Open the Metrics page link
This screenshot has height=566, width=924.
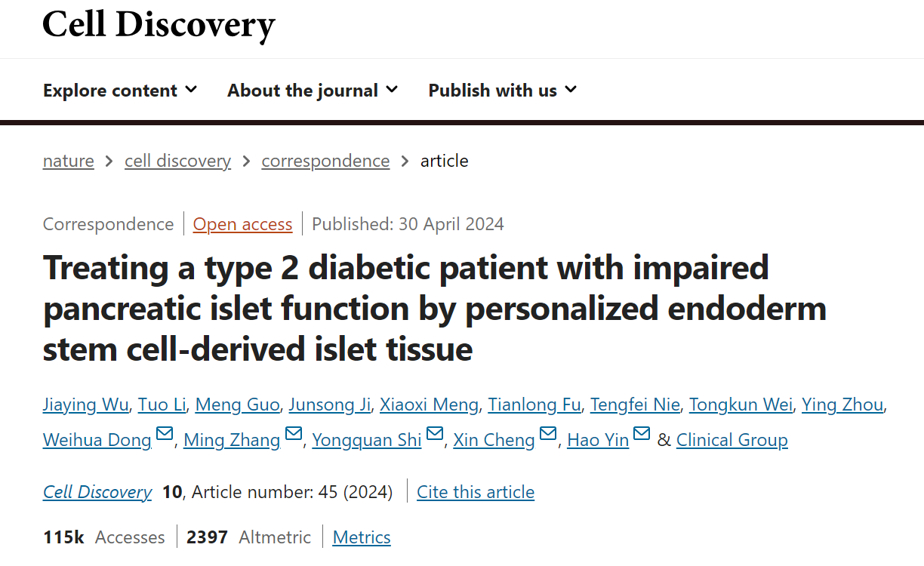pos(362,537)
